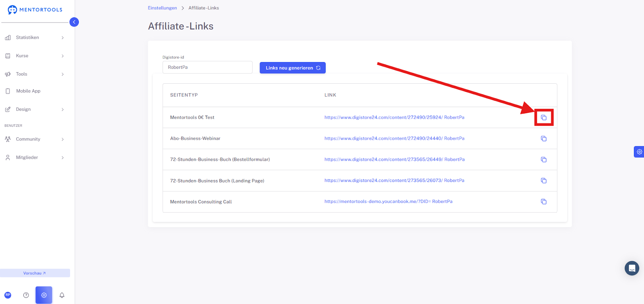Open notifications bell icon
This screenshot has width=644, height=304.
(x=62, y=295)
